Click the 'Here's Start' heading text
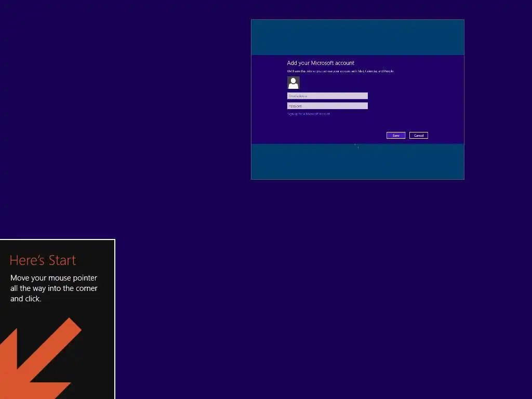 [x=43, y=260]
